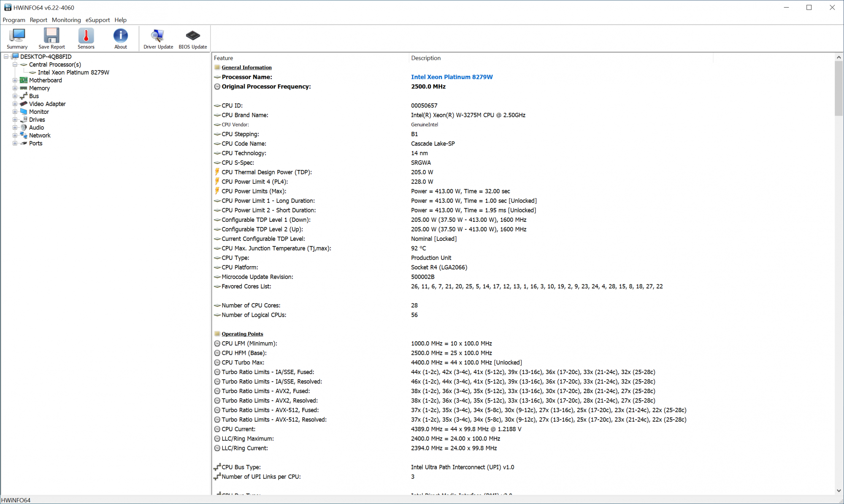Screen dimensions: 844x504
Task: Expand the Memory tree node
Action: (15, 88)
